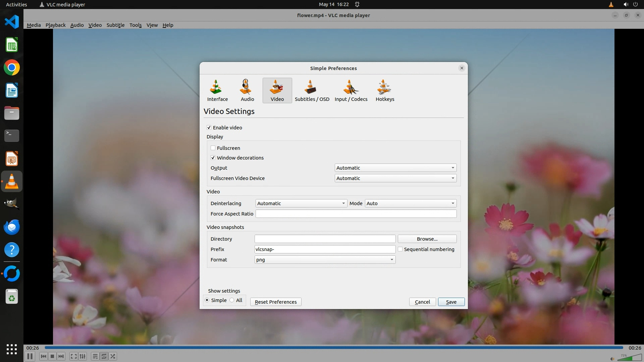Click the pause playback button
The height and width of the screenshot is (362, 644).
click(30, 356)
